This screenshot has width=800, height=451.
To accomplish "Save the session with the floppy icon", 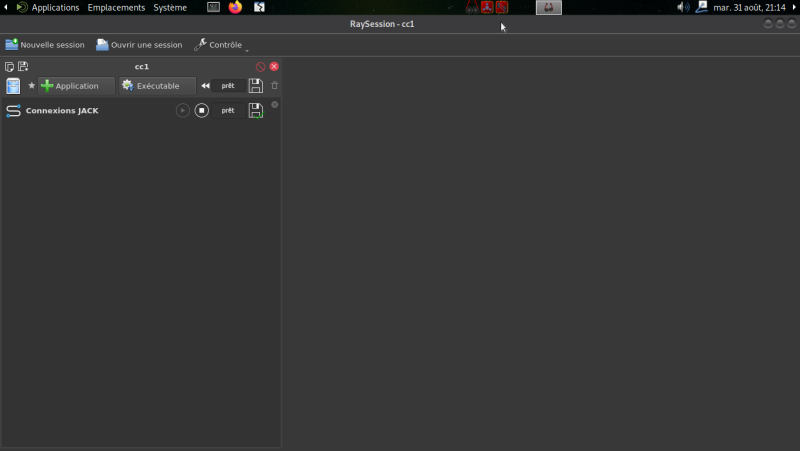I will (256, 86).
